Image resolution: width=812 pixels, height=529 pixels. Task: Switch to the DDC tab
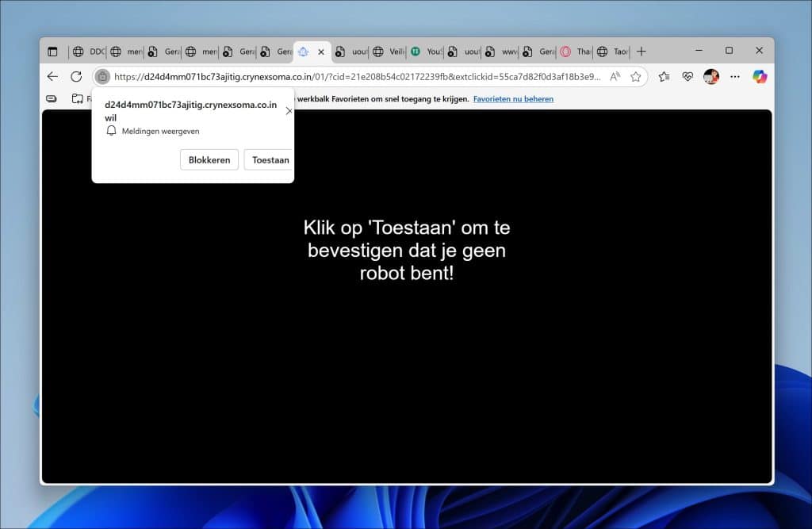[89, 52]
